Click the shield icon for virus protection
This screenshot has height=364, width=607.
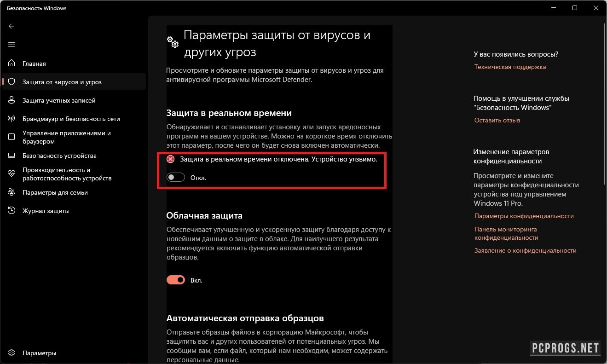tap(12, 82)
